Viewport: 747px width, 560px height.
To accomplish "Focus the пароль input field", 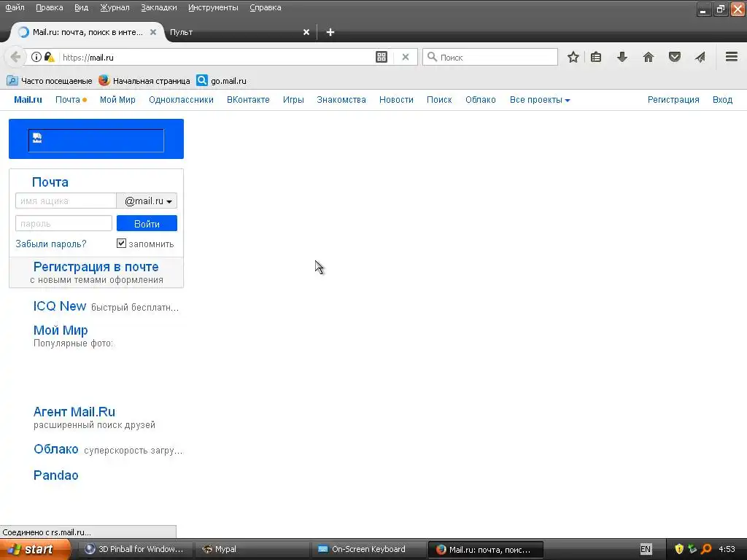I will pos(64,223).
